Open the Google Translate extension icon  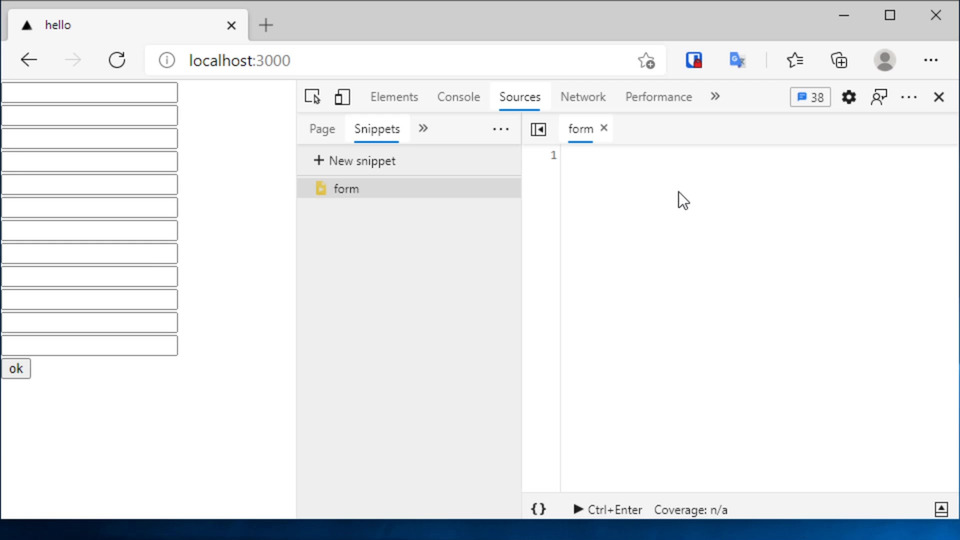[x=737, y=60]
